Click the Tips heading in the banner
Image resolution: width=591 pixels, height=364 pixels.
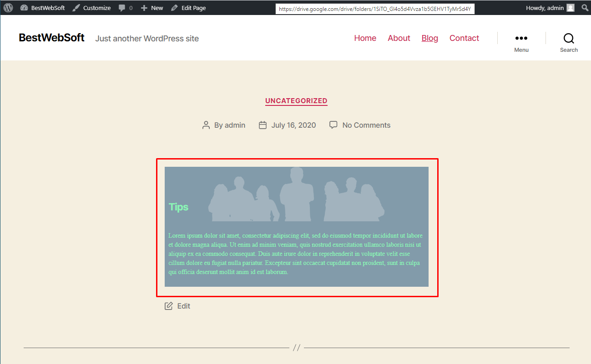(178, 207)
